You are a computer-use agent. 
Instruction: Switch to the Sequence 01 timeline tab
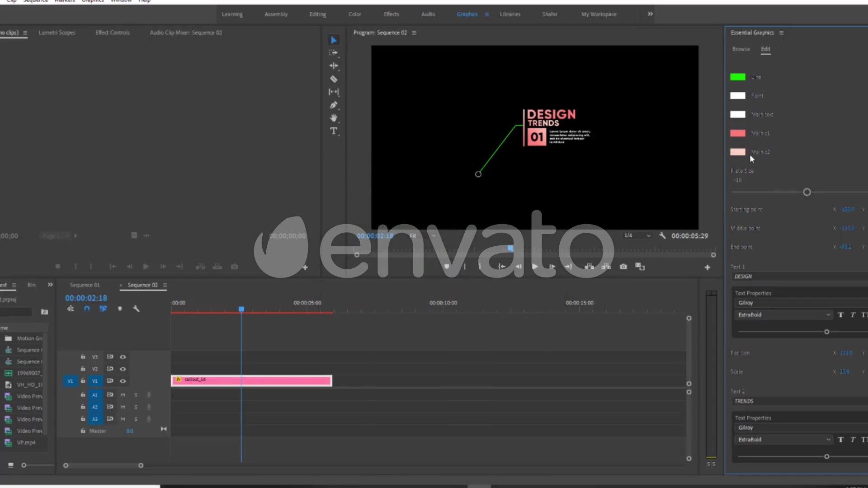coord(85,285)
